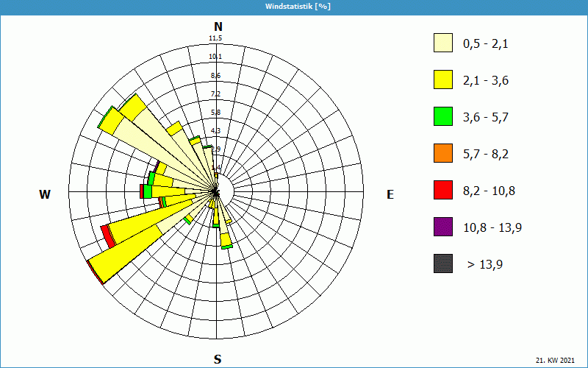The width and height of the screenshot is (588, 368).
Task: Click the green segment of the west wind bar
Action: [148, 192]
